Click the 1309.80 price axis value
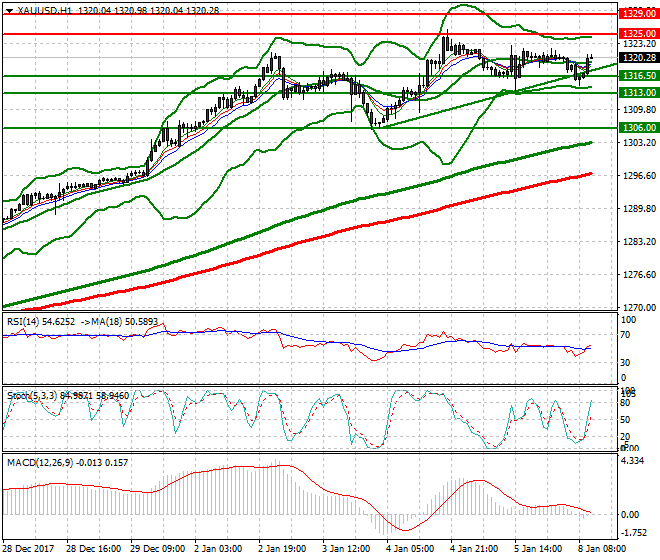 click(x=639, y=110)
